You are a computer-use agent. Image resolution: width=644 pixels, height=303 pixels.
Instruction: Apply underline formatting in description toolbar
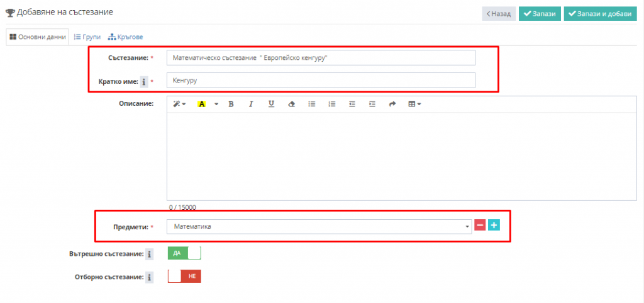coord(271,105)
